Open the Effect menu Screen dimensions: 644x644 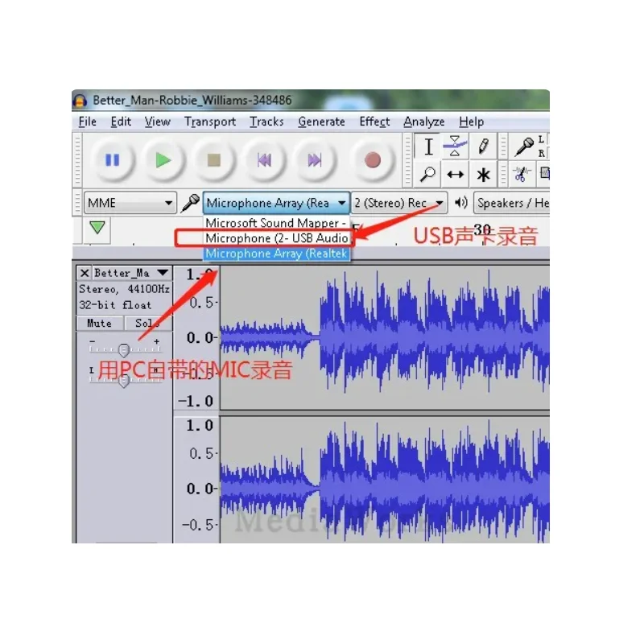(x=374, y=122)
